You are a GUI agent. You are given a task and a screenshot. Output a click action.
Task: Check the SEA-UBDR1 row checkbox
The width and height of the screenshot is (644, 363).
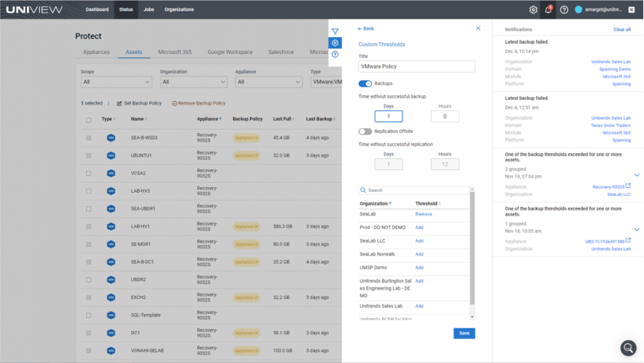(89, 209)
